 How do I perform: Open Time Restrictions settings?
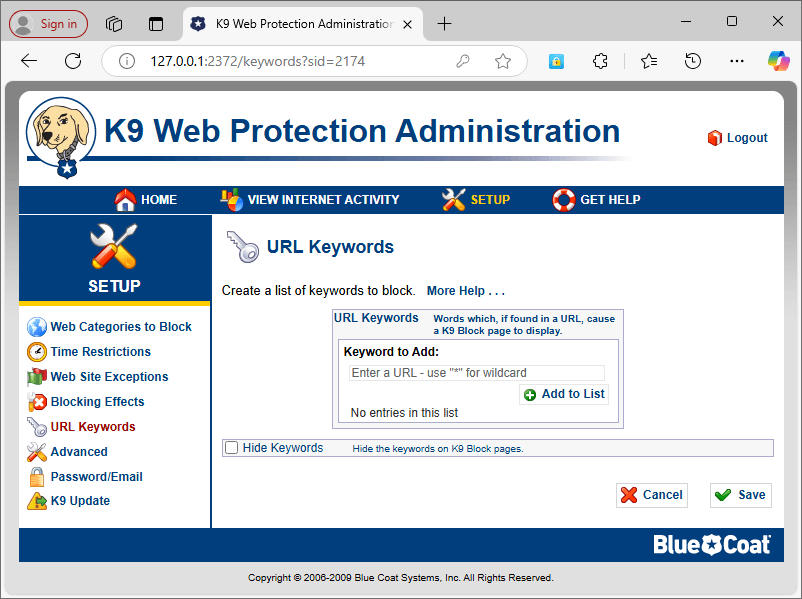click(x=101, y=352)
